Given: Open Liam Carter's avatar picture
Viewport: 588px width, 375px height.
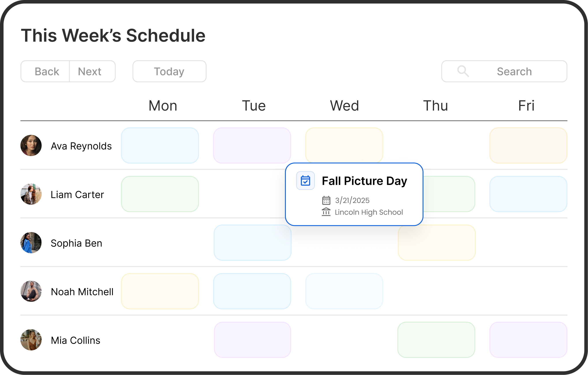Looking at the screenshot, I should point(31,194).
